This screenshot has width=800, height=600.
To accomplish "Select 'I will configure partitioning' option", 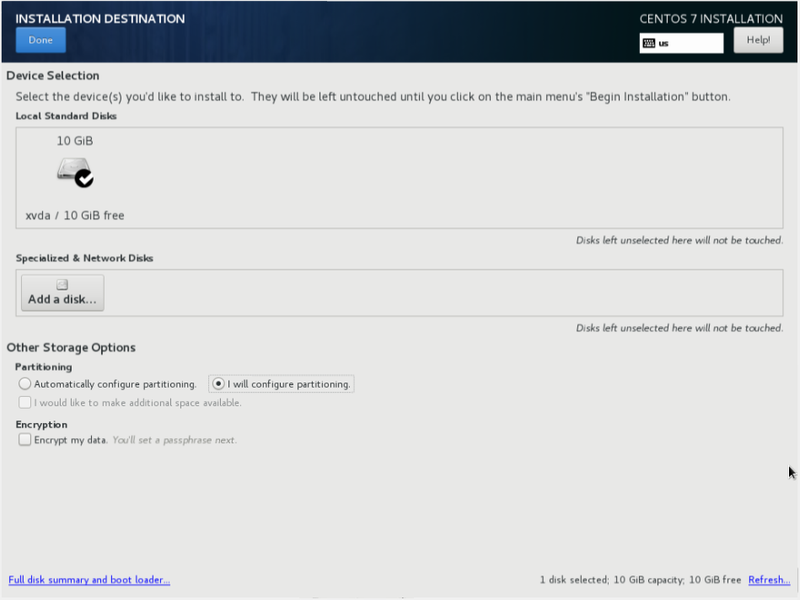I will click(219, 384).
